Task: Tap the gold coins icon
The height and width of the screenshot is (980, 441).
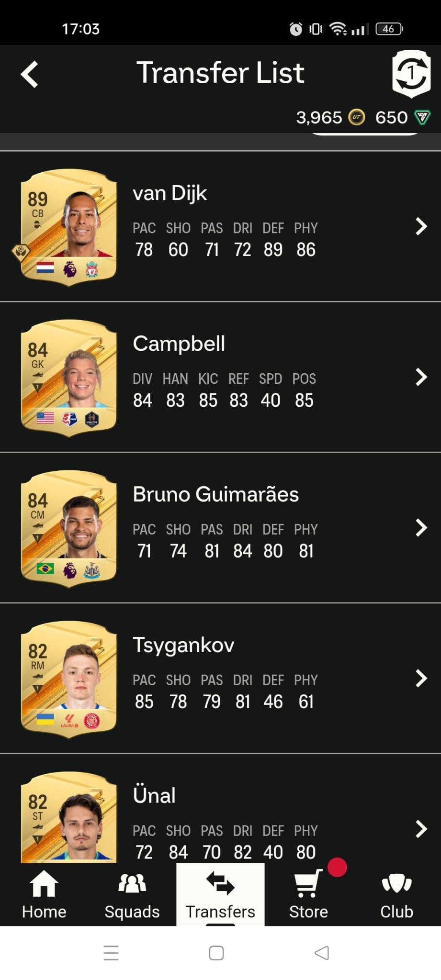Action: pos(356,117)
